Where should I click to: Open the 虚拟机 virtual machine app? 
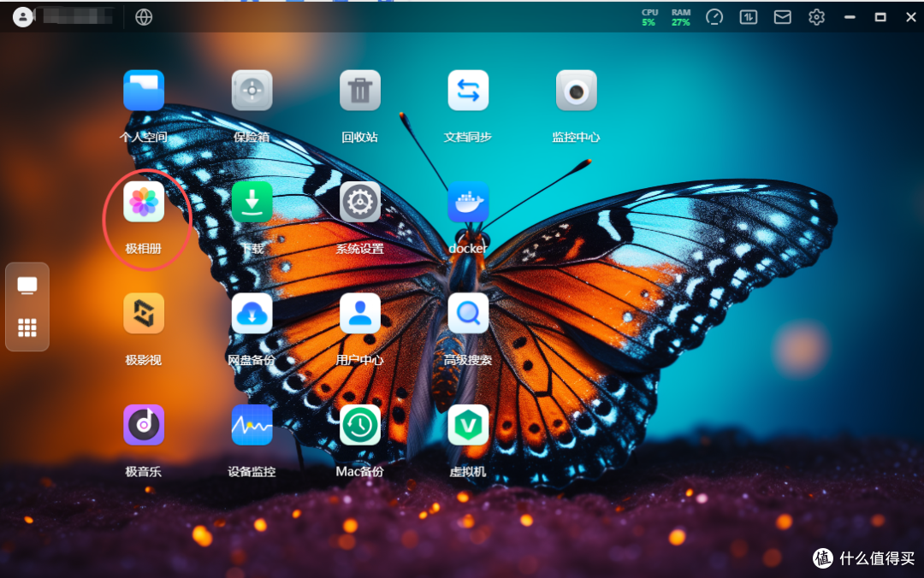[468, 425]
